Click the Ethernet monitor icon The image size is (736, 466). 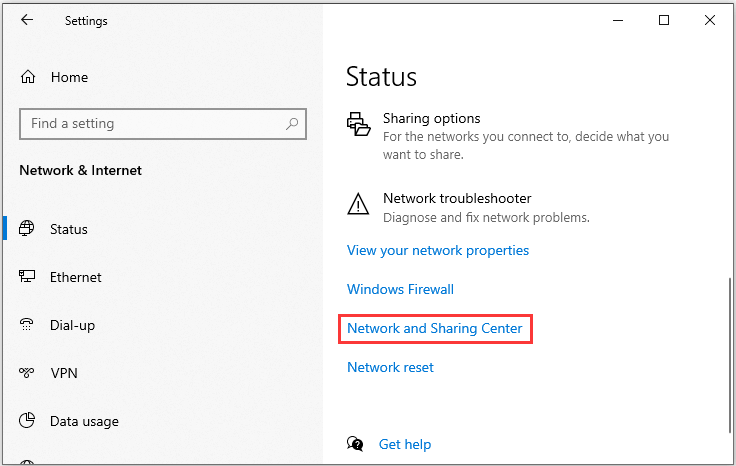tap(28, 277)
